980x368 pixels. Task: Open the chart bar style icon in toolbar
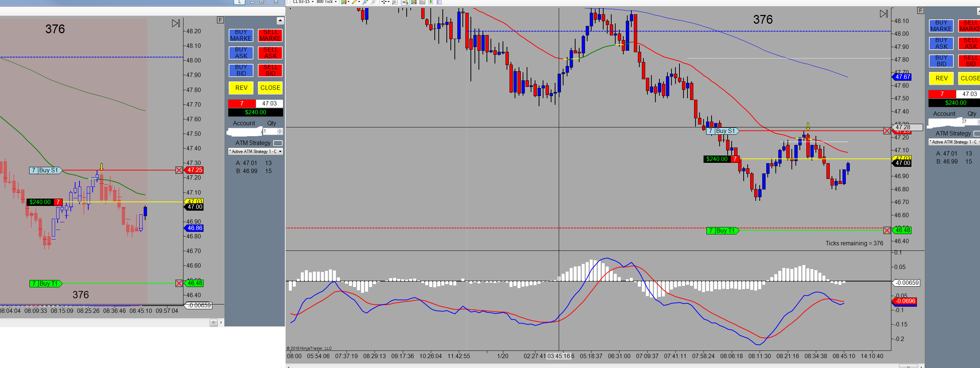coord(344,1)
